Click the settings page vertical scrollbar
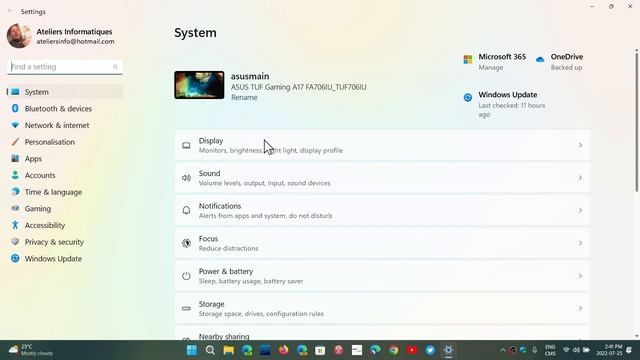 point(637,122)
